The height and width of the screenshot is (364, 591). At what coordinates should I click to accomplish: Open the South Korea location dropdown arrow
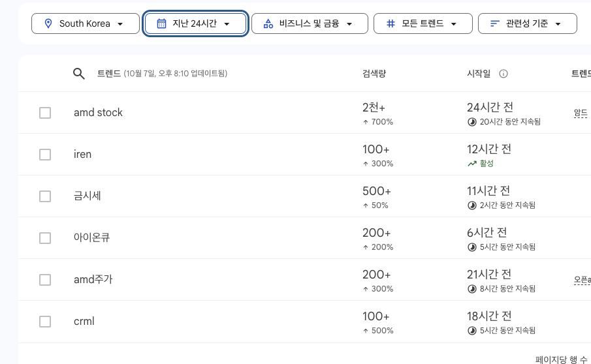120,24
